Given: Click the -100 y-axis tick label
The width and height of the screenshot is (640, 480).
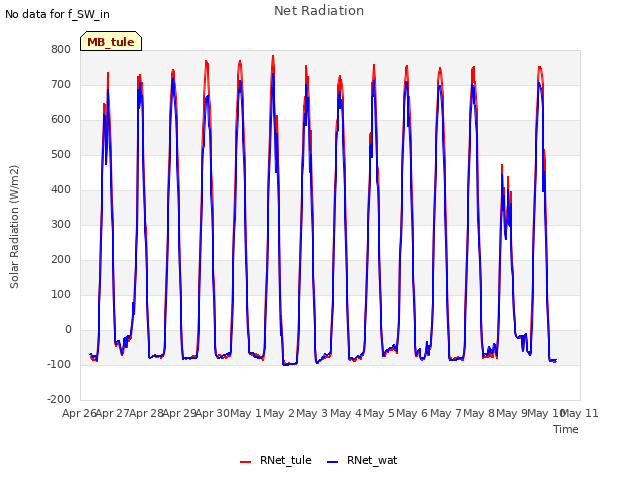Looking at the screenshot, I should coord(59,364).
